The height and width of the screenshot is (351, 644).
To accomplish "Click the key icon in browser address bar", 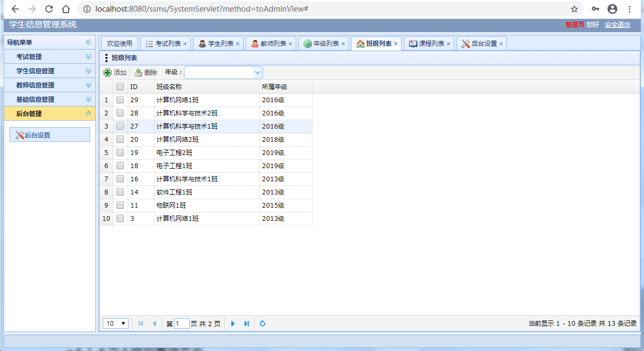I will pyautogui.click(x=596, y=8).
